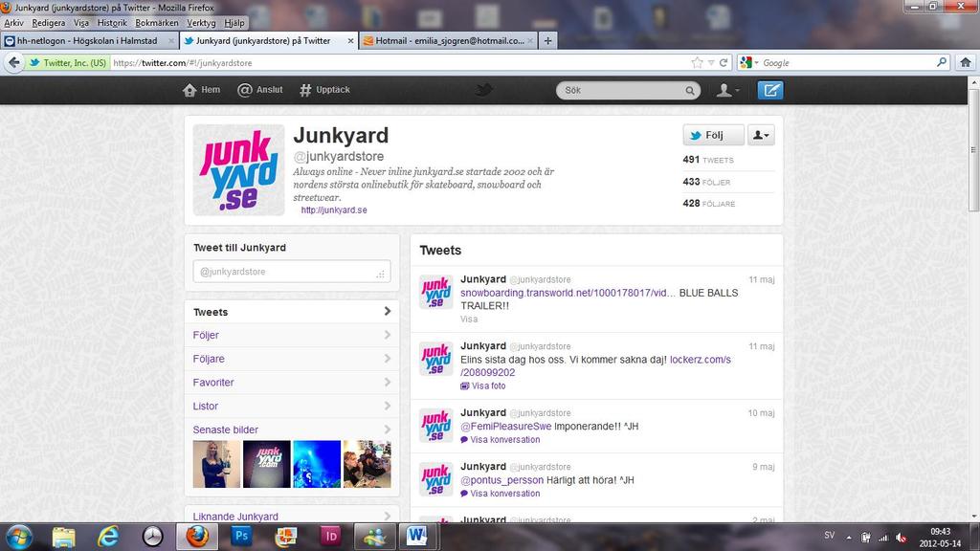
Task: Expand the Följer list
Action: [292, 336]
